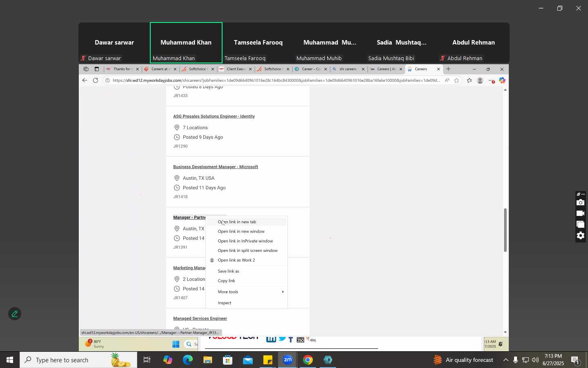Open Business Development Manager - Microsoft job
The height and width of the screenshot is (368, 588).
(216, 167)
